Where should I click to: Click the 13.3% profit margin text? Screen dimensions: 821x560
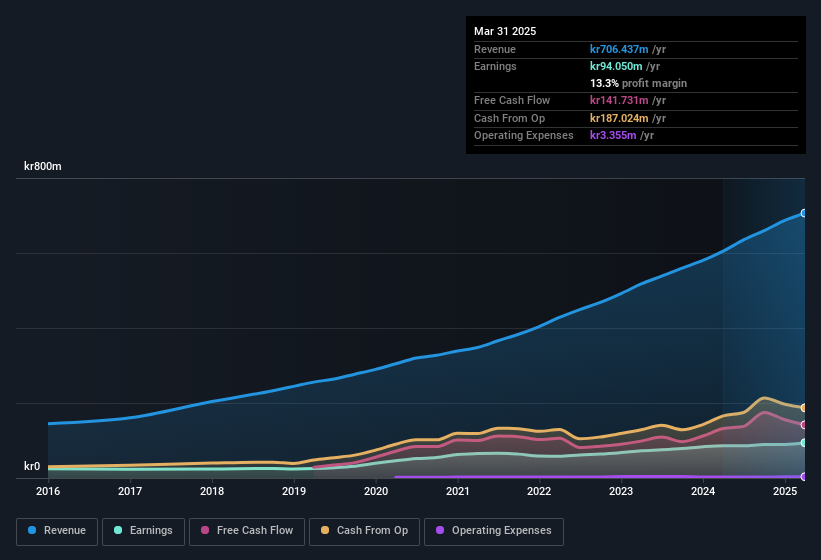[x=638, y=83]
